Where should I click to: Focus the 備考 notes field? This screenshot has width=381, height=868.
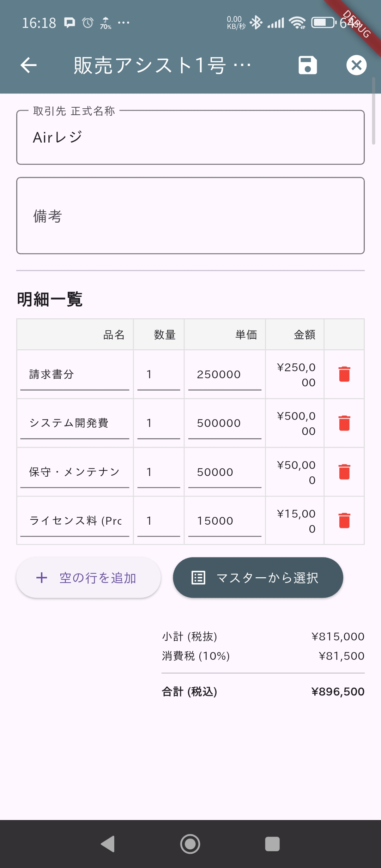pos(190,216)
